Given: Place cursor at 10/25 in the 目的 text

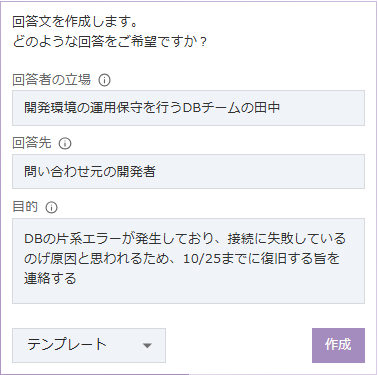Looking at the screenshot, I should [x=201, y=259].
